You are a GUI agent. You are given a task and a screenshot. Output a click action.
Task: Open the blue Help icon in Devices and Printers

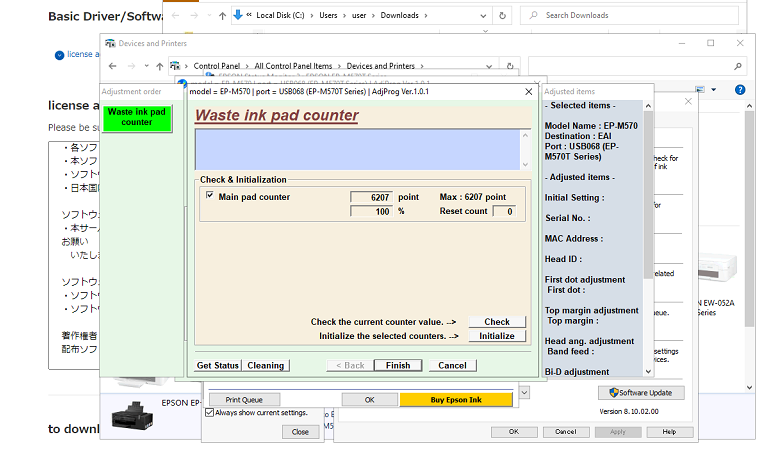click(740, 90)
